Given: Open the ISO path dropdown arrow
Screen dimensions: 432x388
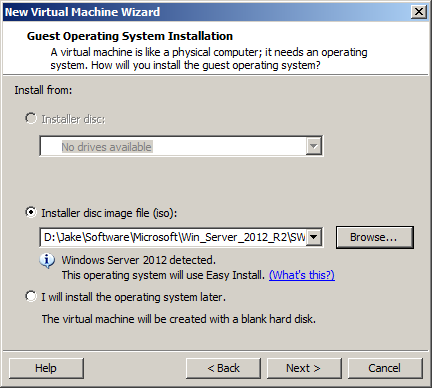Looking at the screenshot, I should pos(314,237).
